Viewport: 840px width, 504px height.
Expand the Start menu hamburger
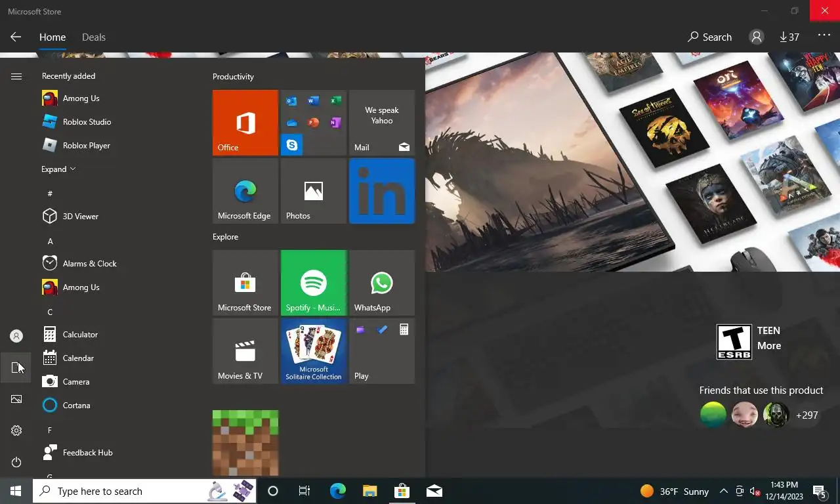tap(16, 77)
